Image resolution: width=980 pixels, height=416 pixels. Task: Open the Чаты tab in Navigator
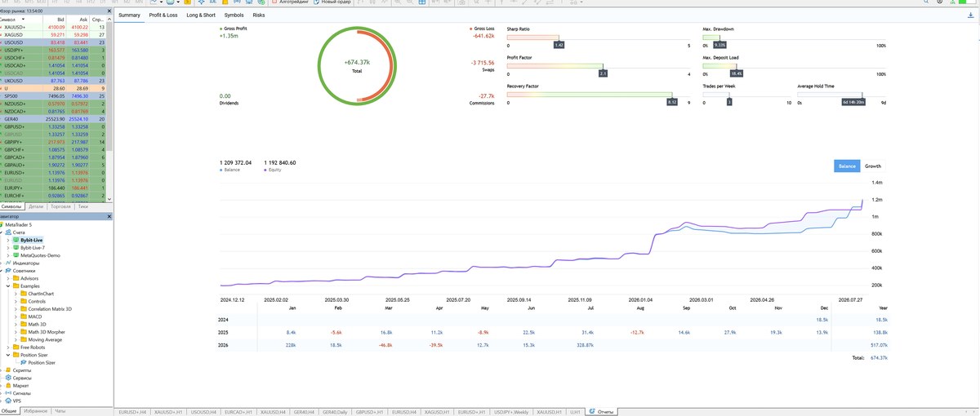pos(60,411)
